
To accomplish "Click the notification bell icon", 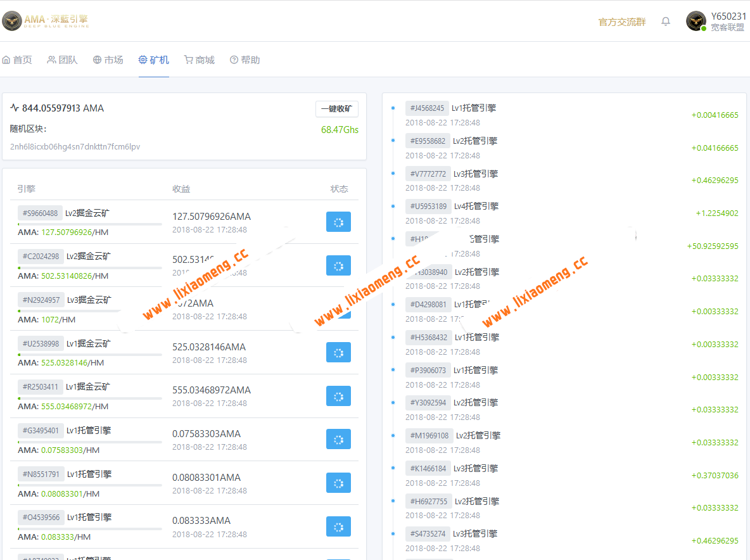I will pyautogui.click(x=666, y=21).
